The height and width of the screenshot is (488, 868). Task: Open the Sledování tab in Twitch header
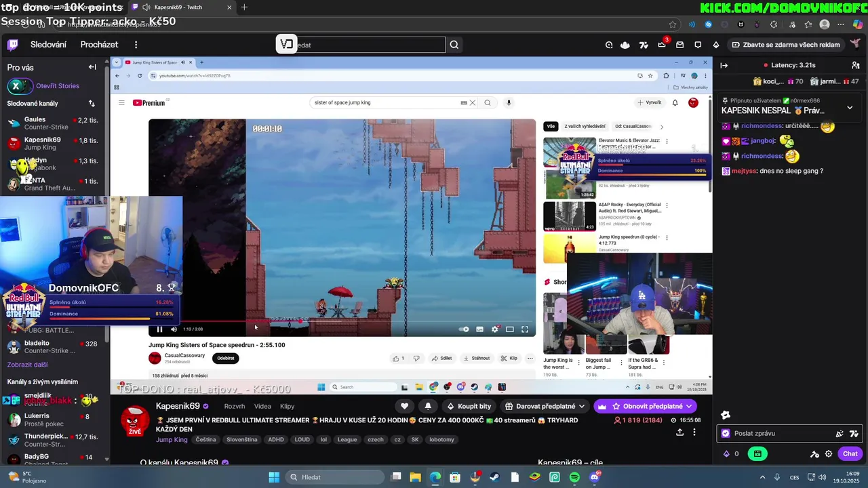pos(48,45)
